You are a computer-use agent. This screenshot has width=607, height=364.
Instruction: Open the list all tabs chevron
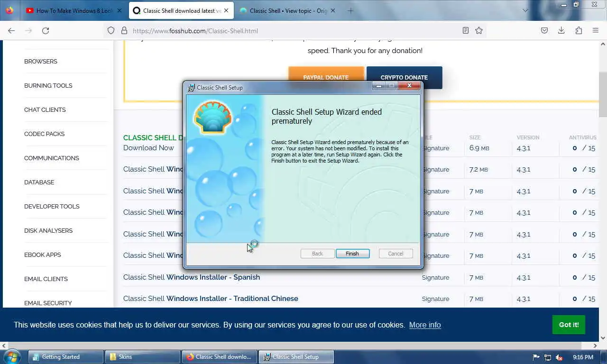[525, 10]
